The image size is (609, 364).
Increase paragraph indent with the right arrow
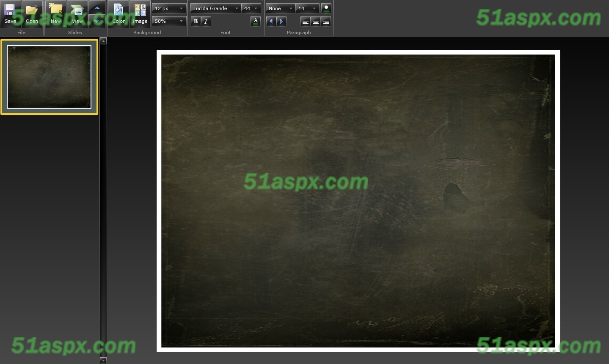pyautogui.click(x=281, y=21)
